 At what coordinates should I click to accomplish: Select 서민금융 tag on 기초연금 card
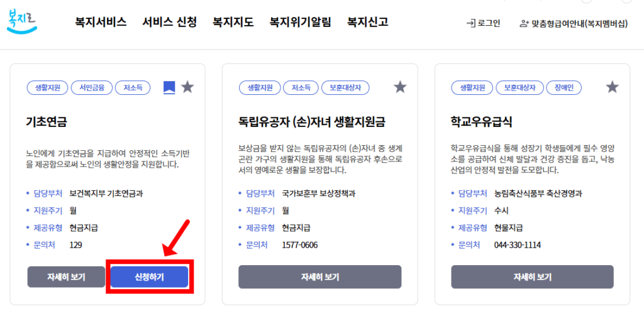pos(91,88)
